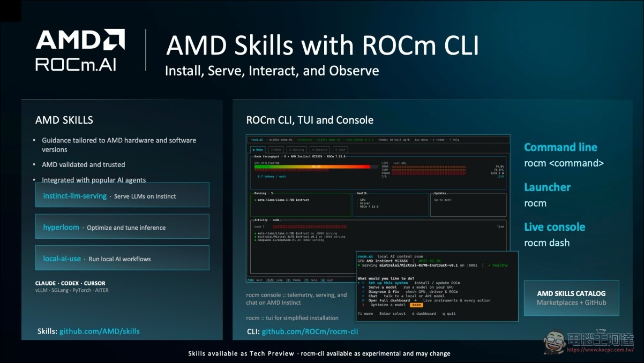Switch to the ROCm tab in console
Viewport: 644px width, 363px height.
coord(276,150)
